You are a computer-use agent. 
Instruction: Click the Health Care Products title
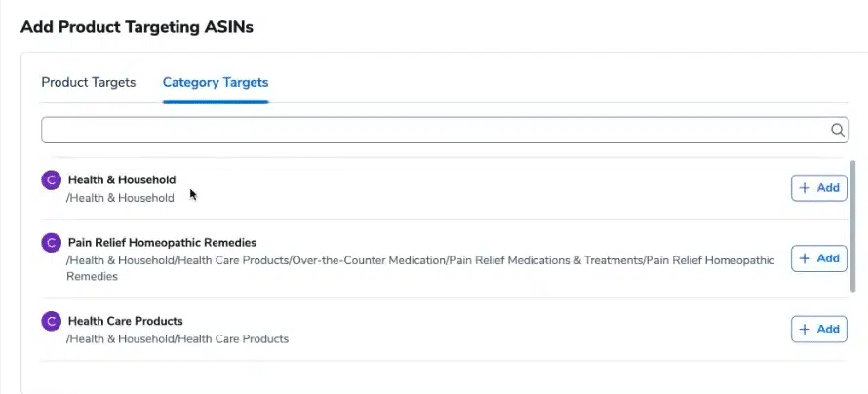coord(125,321)
